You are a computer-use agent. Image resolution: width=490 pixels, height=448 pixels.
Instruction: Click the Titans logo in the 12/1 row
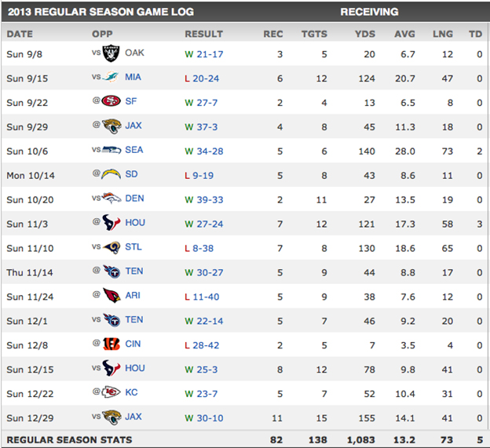tap(112, 320)
